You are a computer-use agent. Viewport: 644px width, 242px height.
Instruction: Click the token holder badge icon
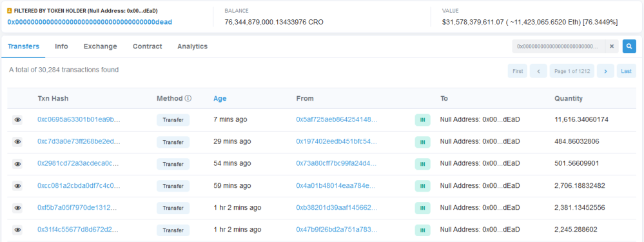click(10, 11)
